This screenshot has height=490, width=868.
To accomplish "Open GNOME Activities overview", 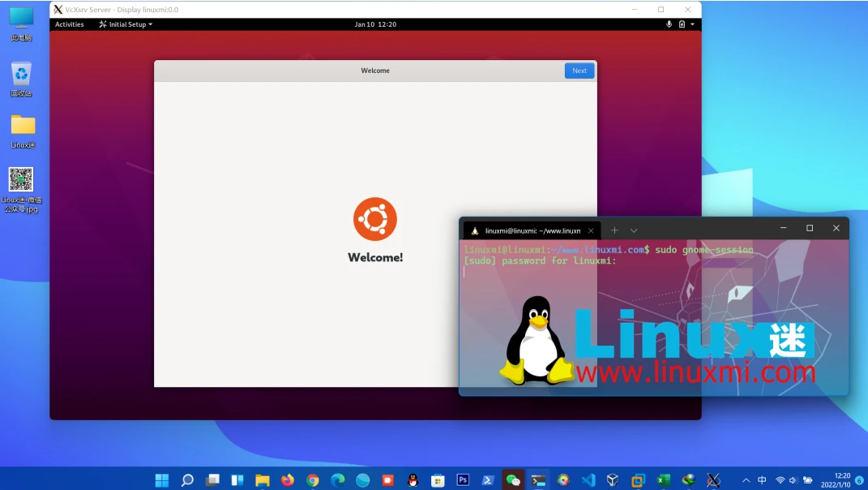I will coord(69,24).
